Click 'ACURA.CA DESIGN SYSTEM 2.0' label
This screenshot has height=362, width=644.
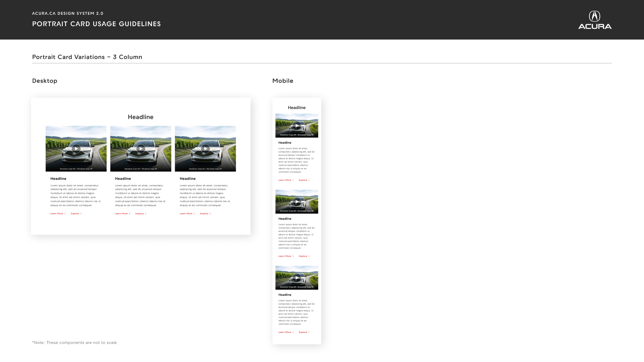[x=68, y=13]
